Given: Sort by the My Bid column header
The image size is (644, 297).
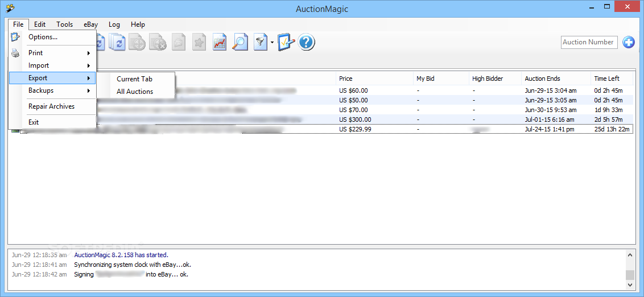Looking at the screenshot, I should [441, 79].
